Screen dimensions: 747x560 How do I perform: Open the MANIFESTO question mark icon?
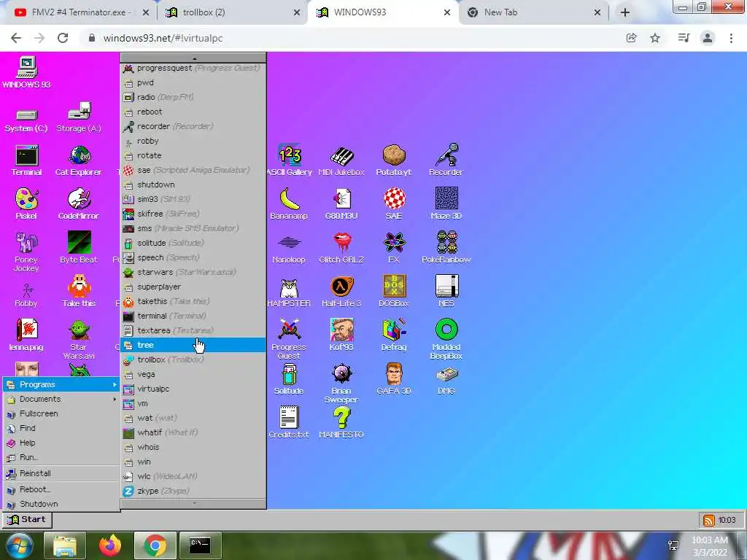341,422
